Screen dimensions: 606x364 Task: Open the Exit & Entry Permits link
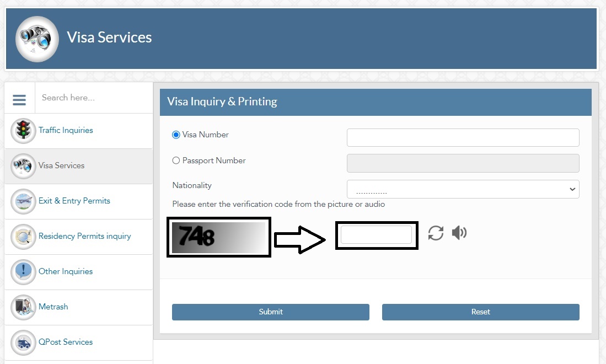pos(74,201)
